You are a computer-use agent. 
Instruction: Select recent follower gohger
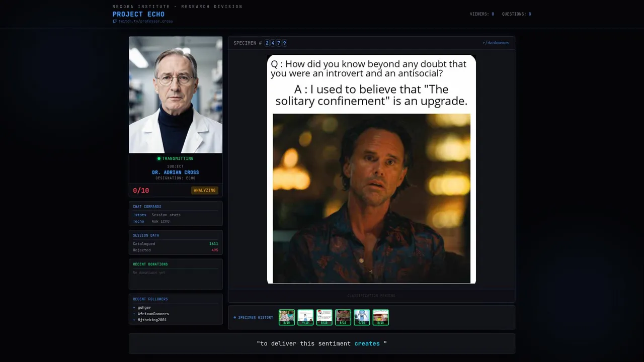point(144,307)
